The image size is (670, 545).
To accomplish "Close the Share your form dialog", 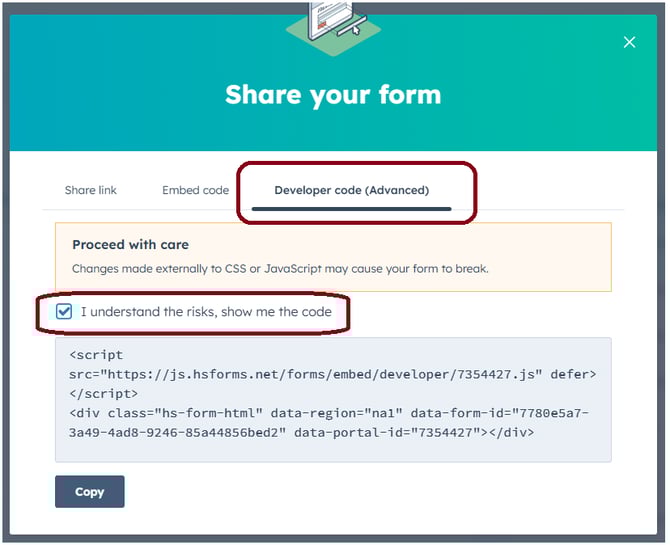I will coord(629,42).
